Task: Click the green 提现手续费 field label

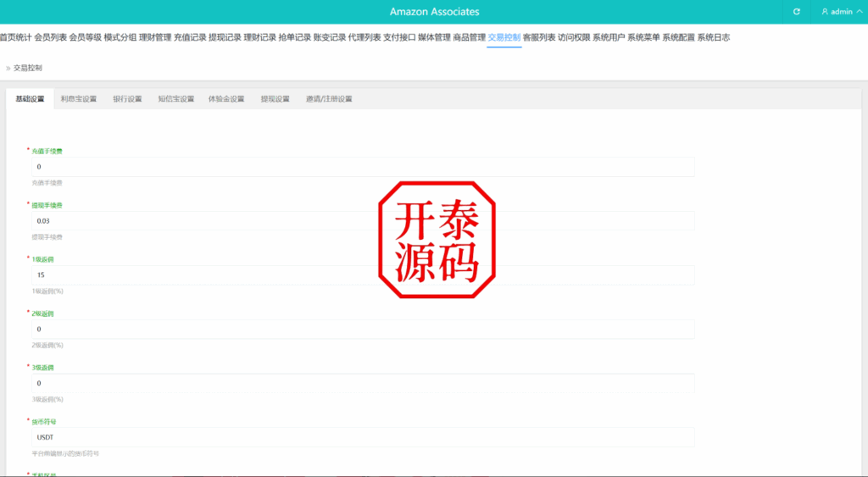Action: click(47, 205)
